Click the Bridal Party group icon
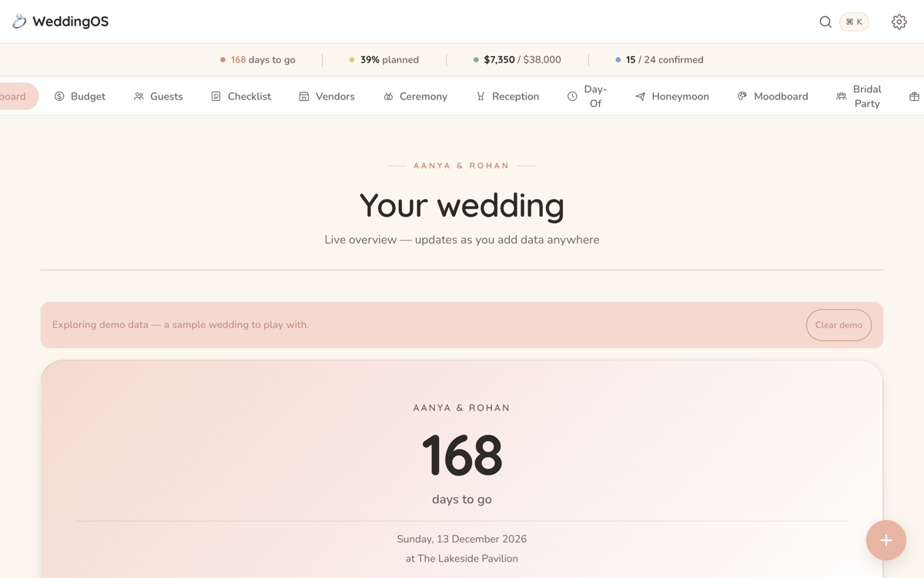 tap(842, 96)
